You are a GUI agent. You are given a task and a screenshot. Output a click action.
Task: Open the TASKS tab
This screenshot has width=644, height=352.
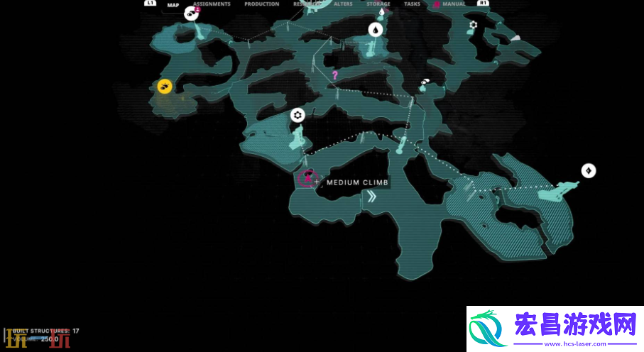[x=412, y=4]
